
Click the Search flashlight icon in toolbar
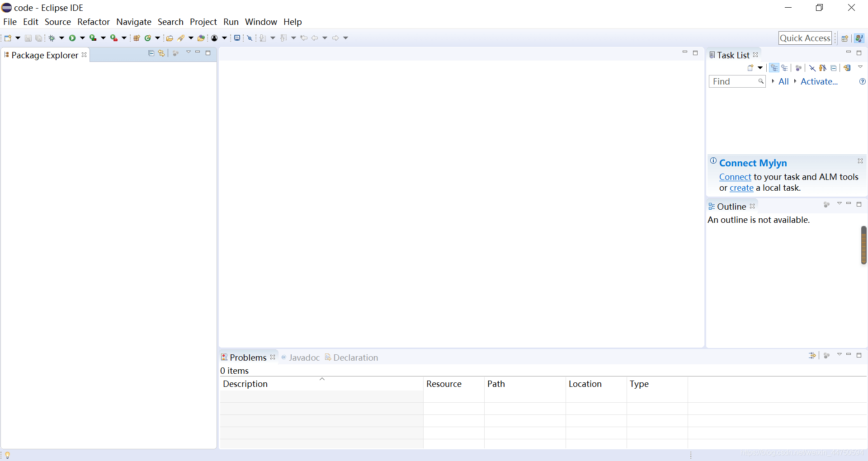(x=181, y=38)
